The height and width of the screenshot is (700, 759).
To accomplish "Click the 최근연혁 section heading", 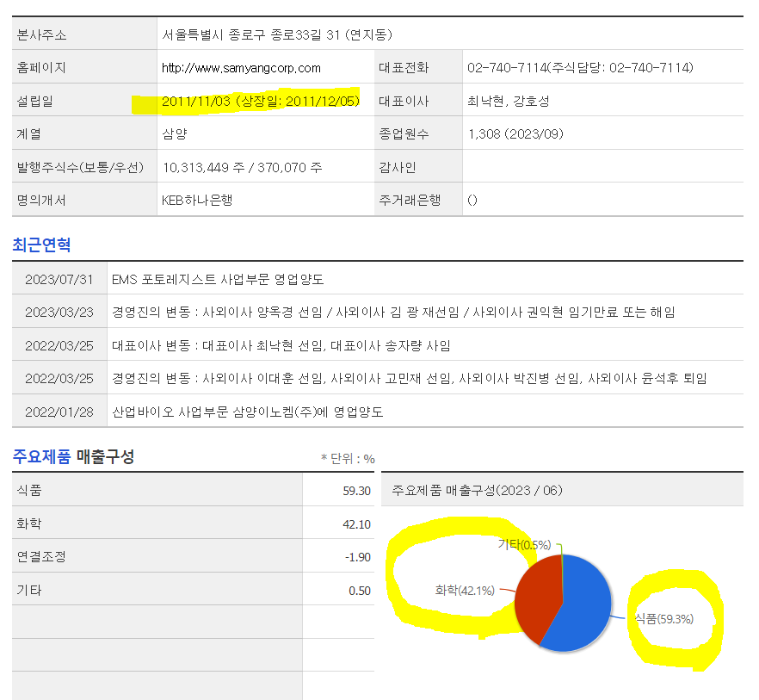I will click(x=41, y=245).
